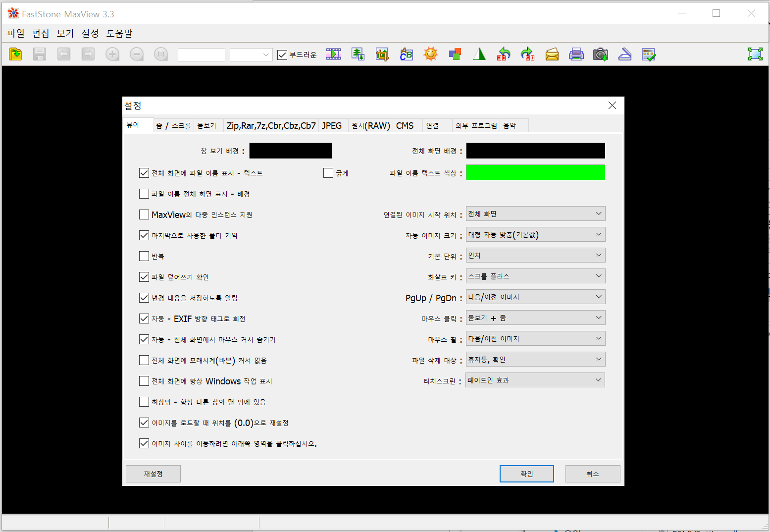Uncheck 전체 화면에 파일 이름 표시 - 텍스트
This screenshot has width=770, height=532.
(x=144, y=173)
